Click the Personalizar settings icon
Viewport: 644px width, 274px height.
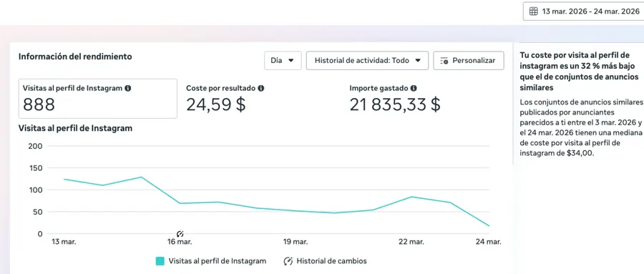click(x=444, y=61)
